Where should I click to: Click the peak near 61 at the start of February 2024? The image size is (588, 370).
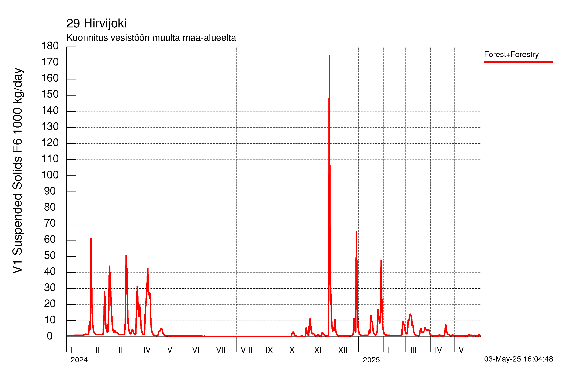(91, 239)
